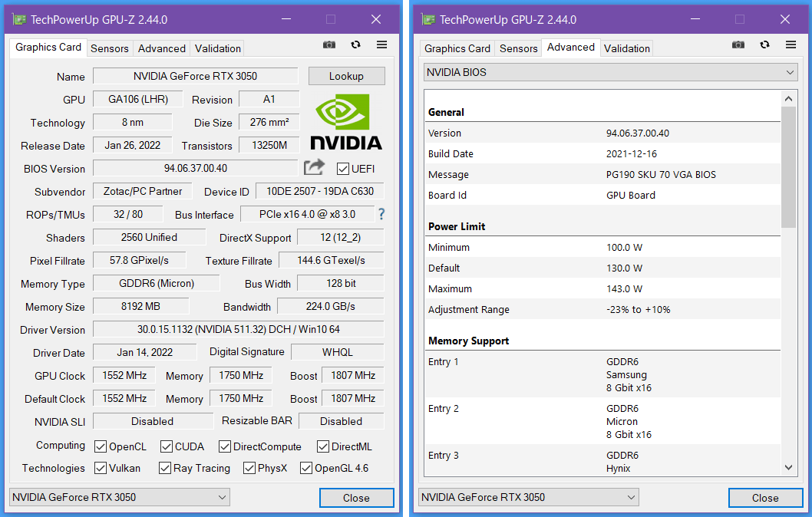Toggle the Ray Tracing checkbox
The width and height of the screenshot is (812, 517).
pos(165,469)
